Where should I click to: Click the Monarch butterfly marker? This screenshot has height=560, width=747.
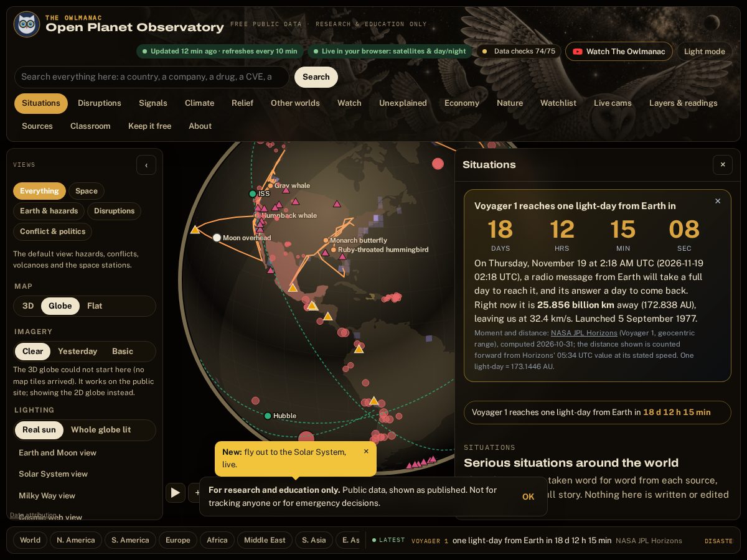326,240
